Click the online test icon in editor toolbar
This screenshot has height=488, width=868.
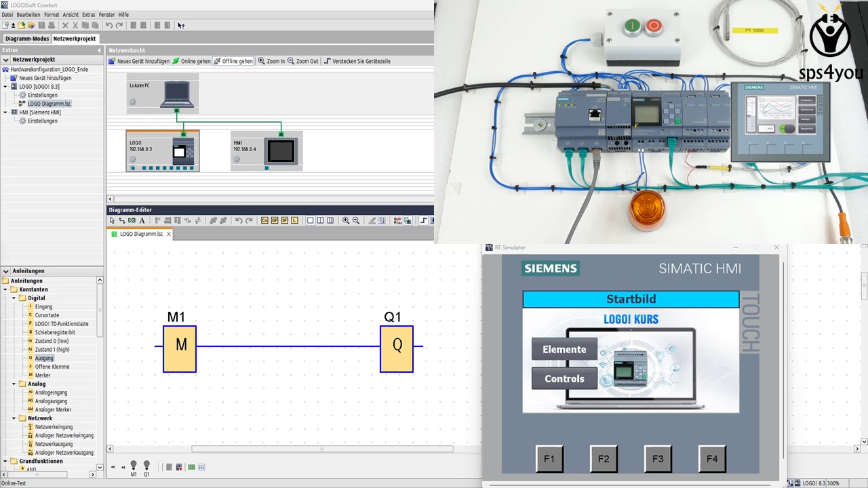click(408, 220)
